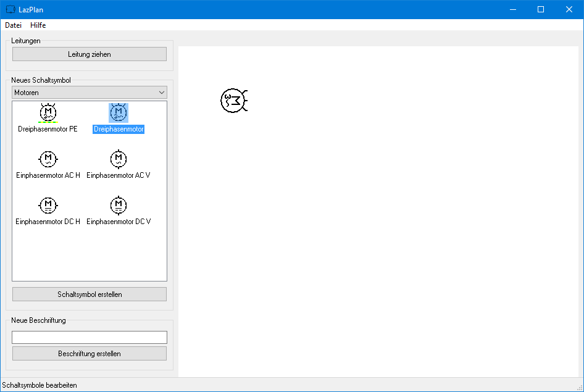
Task: Open the Hilfe menu
Action: click(38, 25)
